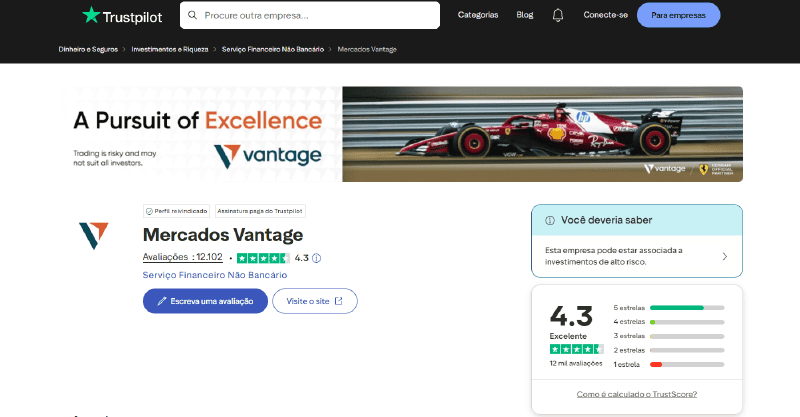Click the Para empresas button
800x417 pixels.
point(678,15)
